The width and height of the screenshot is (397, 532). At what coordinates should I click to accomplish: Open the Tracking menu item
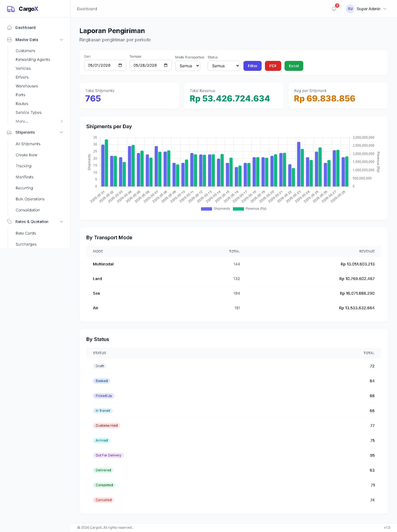pyautogui.click(x=24, y=166)
